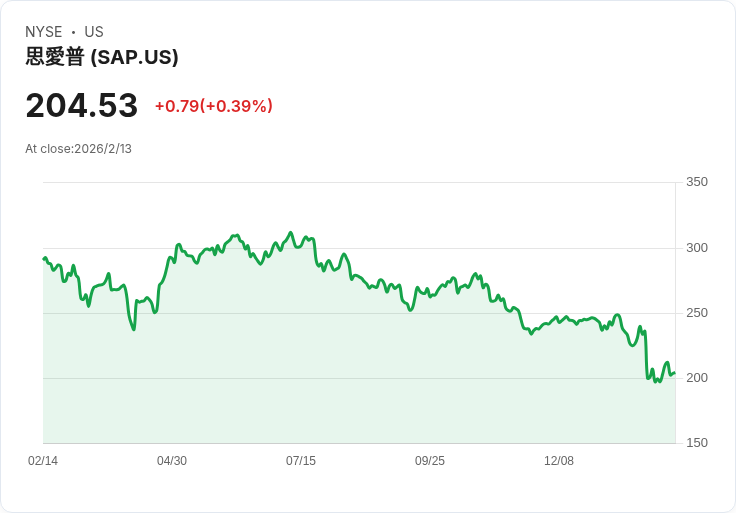
Task: Click the sharp dip in the line before 04/30
Action: 133,329
